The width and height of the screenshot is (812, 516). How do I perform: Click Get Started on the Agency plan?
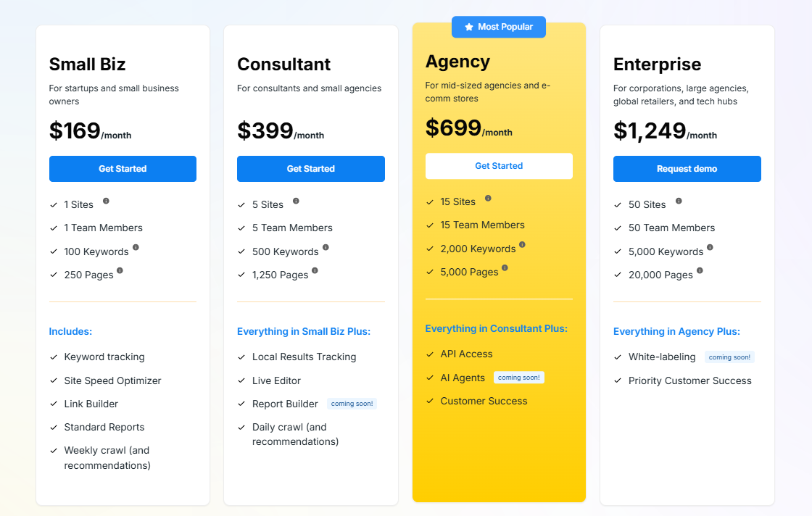tap(499, 165)
